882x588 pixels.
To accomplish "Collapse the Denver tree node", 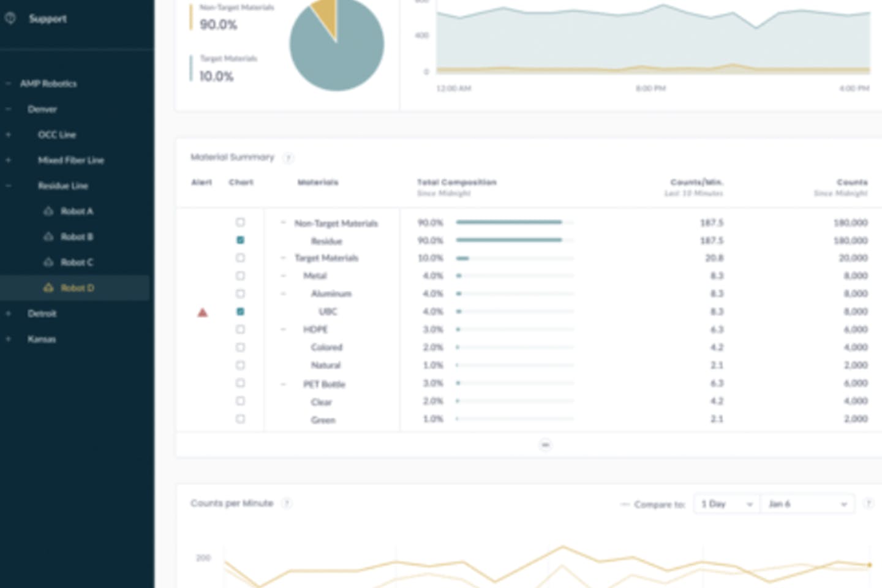I will click(x=9, y=109).
